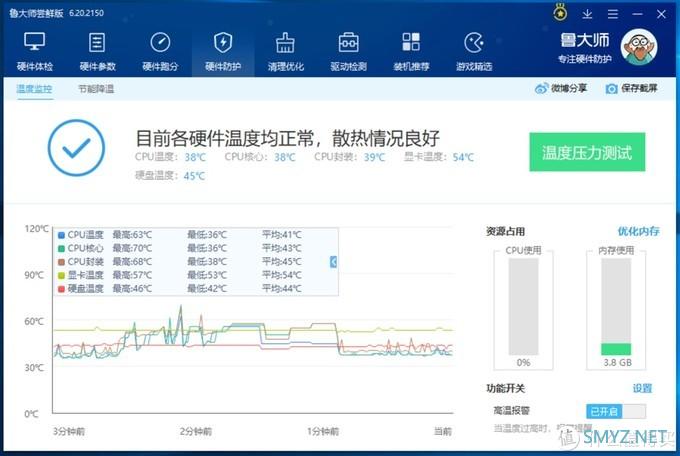The height and width of the screenshot is (456, 680).
Task: Select 硬件防护 hardware protection icon
Action: 223,51
